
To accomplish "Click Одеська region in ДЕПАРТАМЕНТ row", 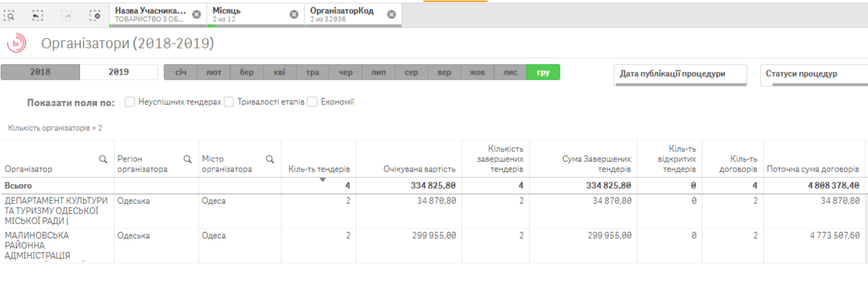I will pyautogui.click(x=134, y=200).
